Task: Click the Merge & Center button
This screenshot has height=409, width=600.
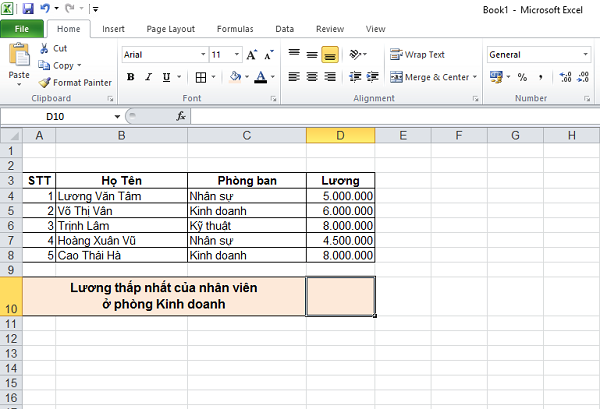Action: (429, 77)
